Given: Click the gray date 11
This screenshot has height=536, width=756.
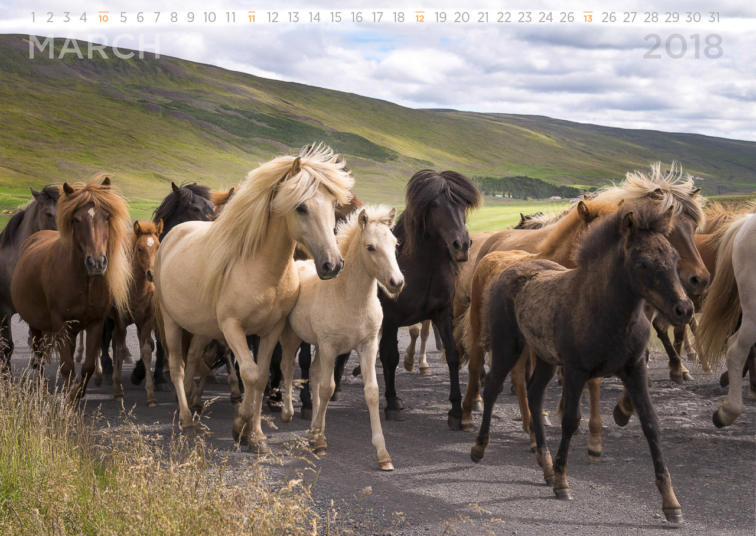Looking at the screenshot, I should click(230, 18).
